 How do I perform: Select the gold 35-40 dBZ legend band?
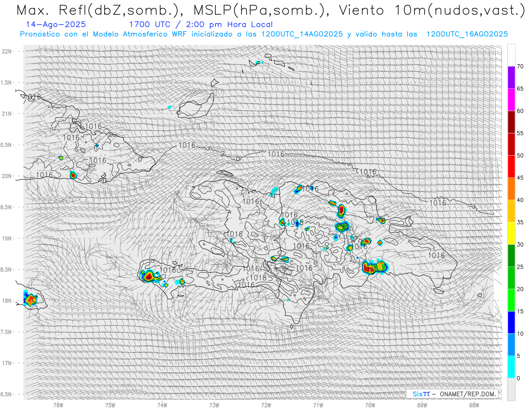click(x=511, y=211)
